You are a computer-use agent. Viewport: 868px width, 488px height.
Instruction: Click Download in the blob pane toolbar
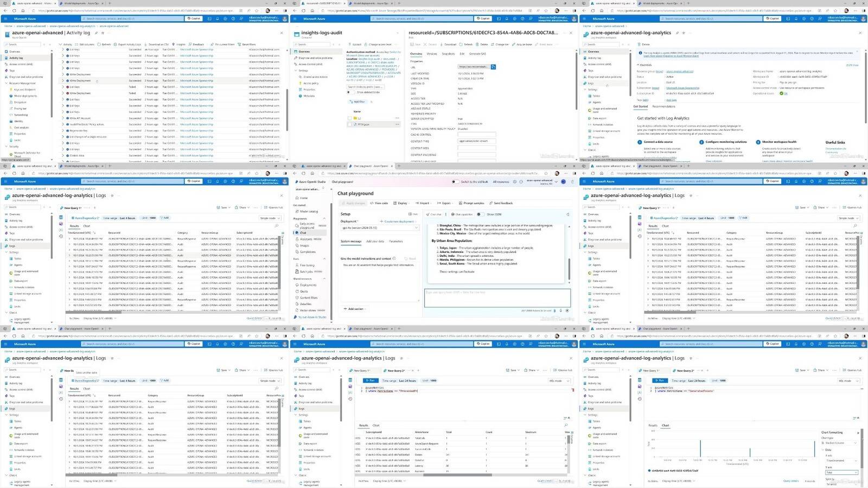pyautogui.click(x=449, y=45)
